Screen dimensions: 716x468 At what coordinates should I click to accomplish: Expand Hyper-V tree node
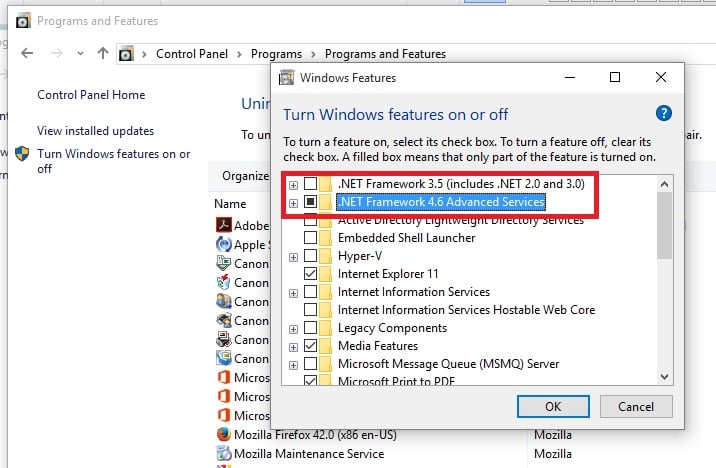coord(293,258)
